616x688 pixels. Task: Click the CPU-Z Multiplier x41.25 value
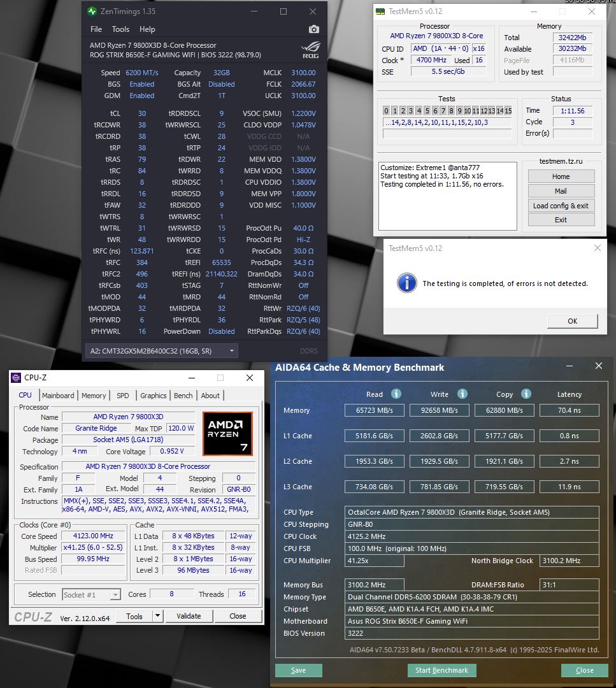click(93, 547)
